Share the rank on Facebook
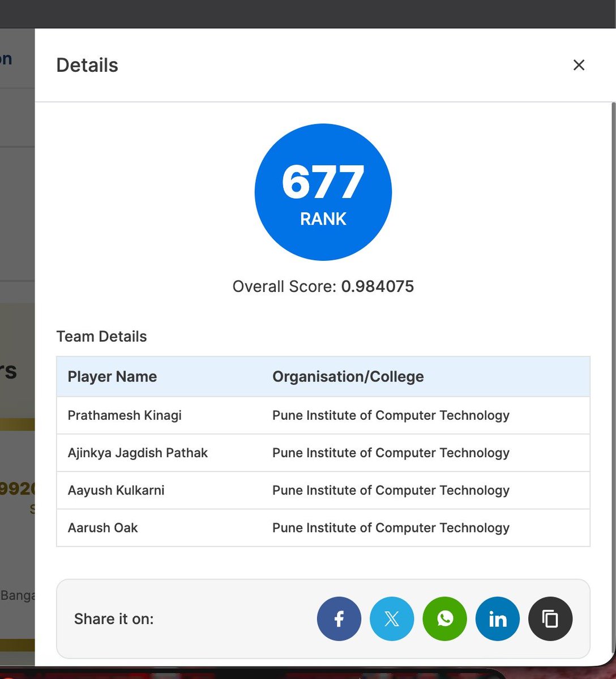616x679 pixels. tap(339, 619)
